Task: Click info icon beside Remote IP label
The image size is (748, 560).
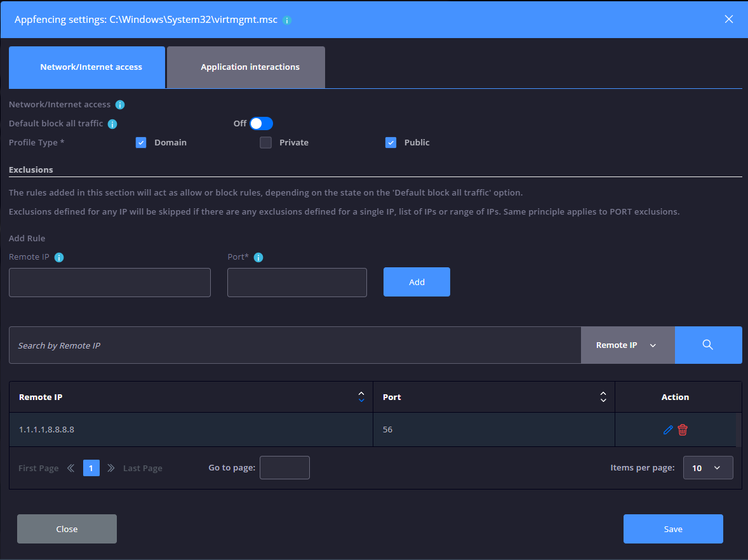Action: click(59, 258)
